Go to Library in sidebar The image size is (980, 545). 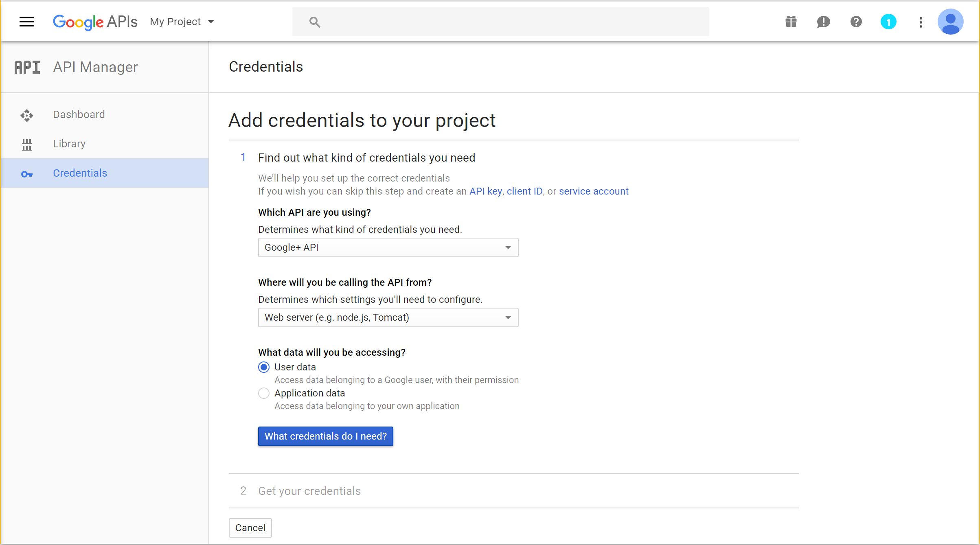[x=105, y=144]
